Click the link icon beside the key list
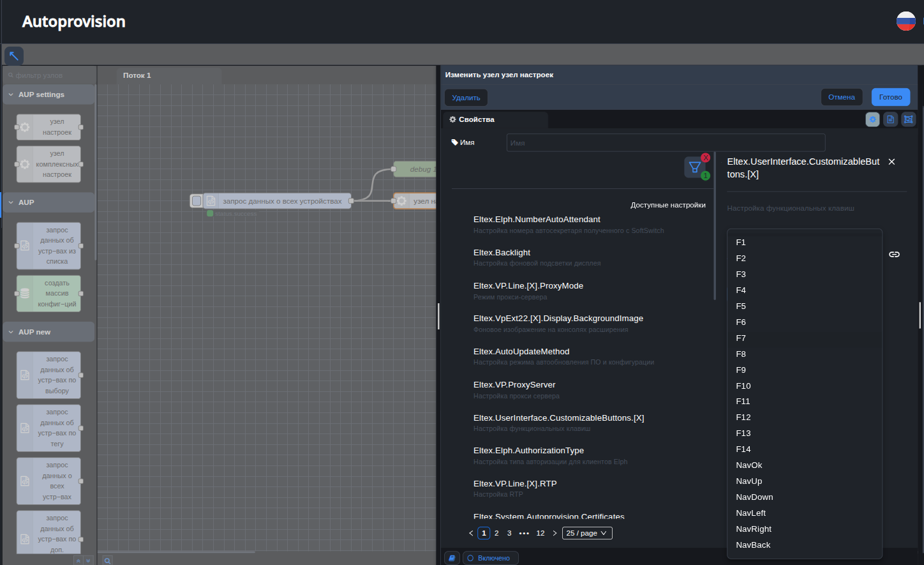 click(894, 255)
